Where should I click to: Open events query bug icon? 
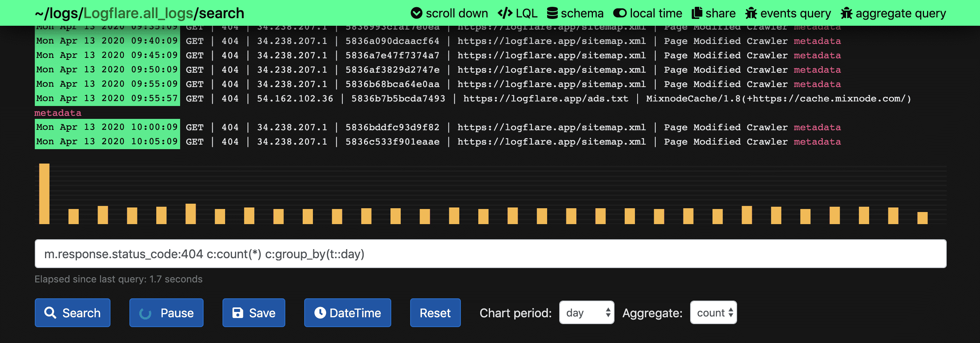coord(751,13)
